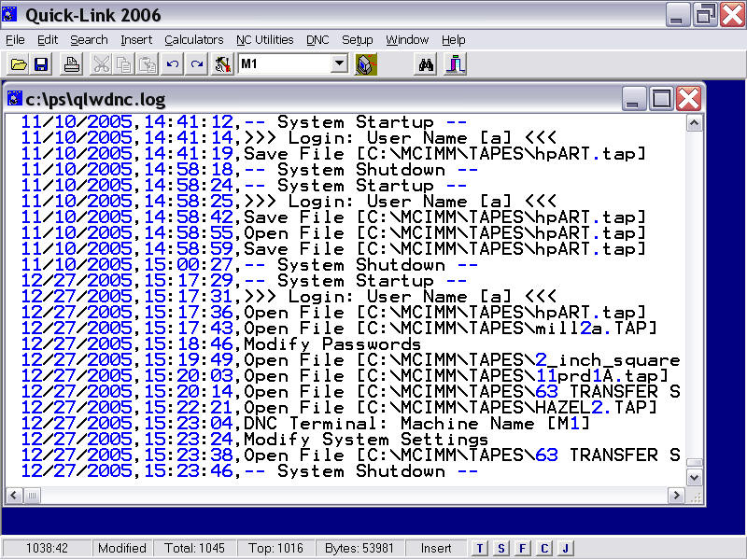Open the NC Utilities menu

(x=265, y=40)
